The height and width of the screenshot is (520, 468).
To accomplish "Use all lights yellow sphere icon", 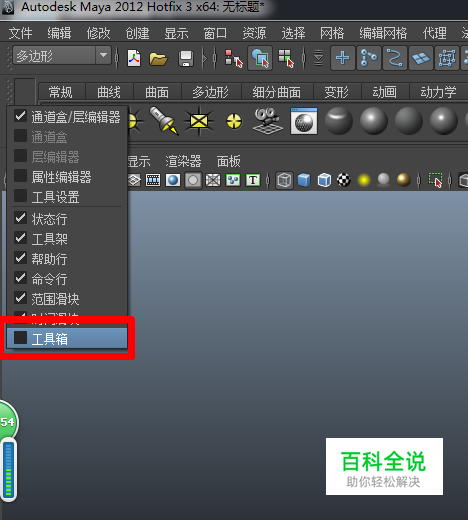I will click(364, 180).
